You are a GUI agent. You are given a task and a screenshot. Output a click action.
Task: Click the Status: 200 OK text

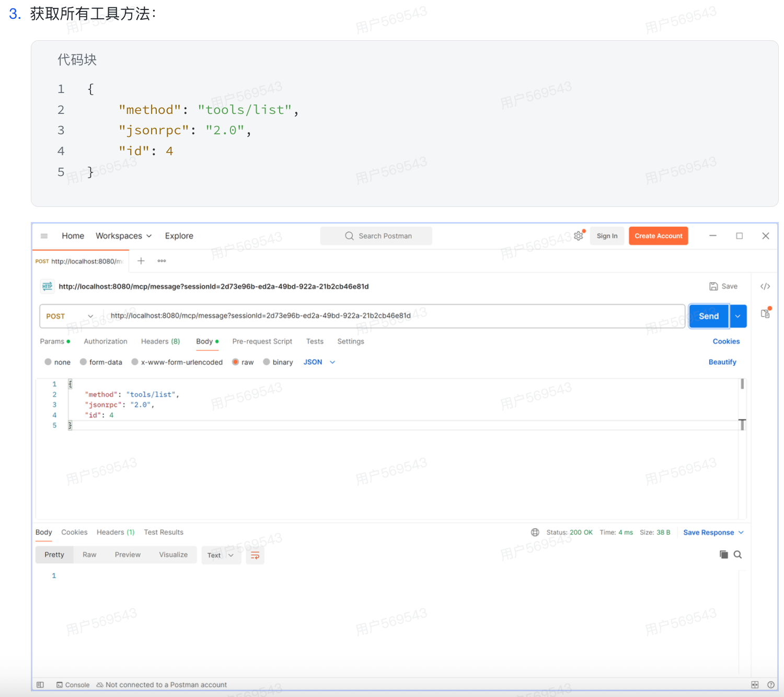click(569, 532)
